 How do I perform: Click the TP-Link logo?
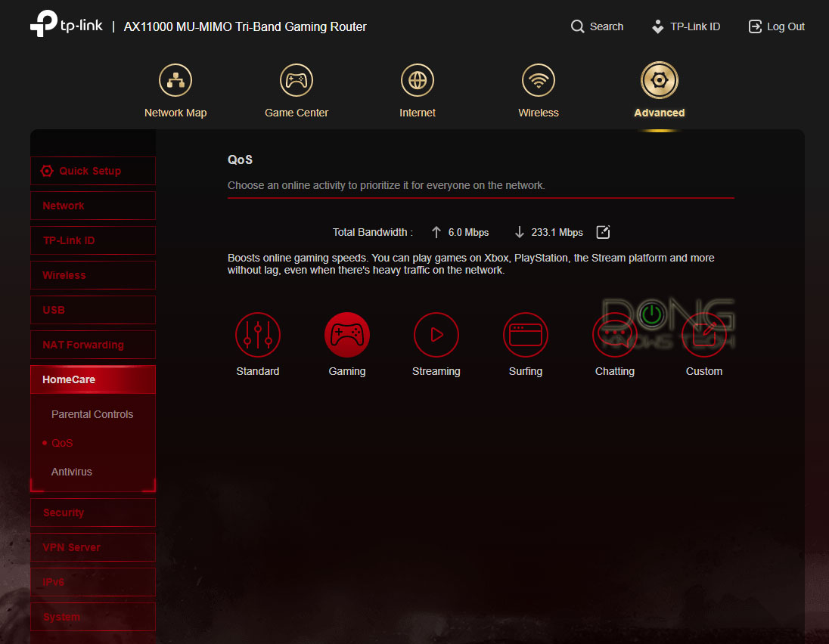pos(66,24)
